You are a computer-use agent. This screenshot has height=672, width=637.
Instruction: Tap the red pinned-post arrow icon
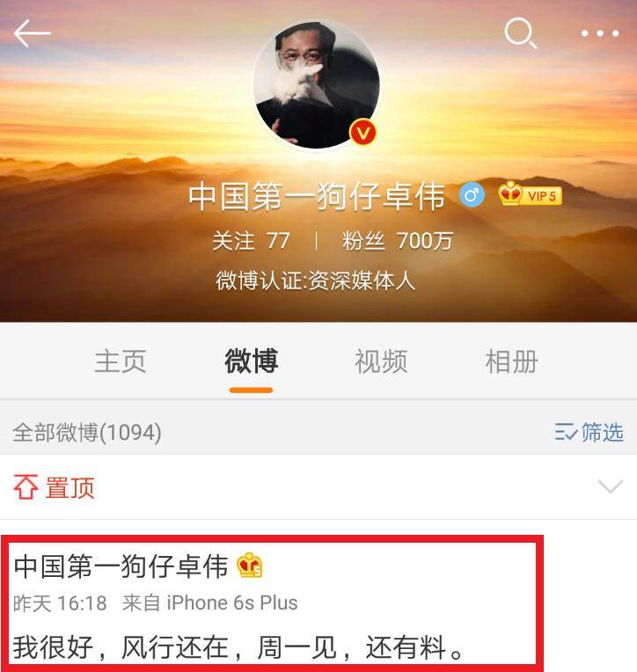pyautogui.click(x=26, y=487)
